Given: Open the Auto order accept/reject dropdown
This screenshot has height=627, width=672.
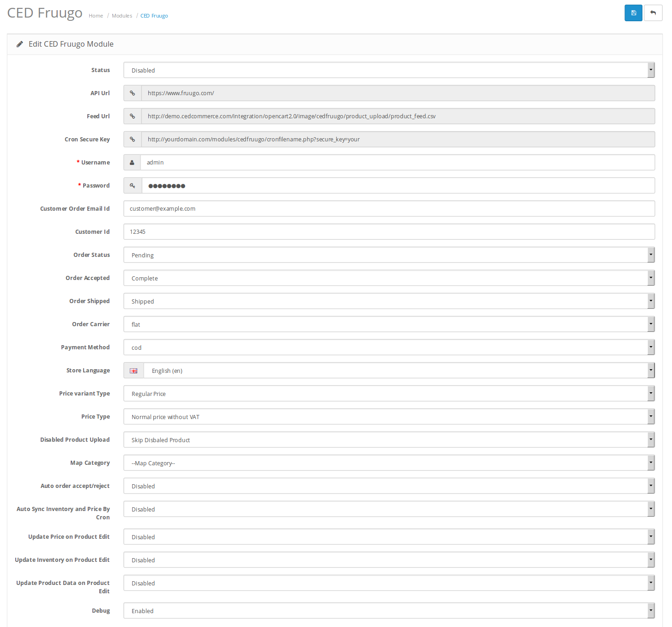Looking at the screenshot, I should (x=389, y=486).
